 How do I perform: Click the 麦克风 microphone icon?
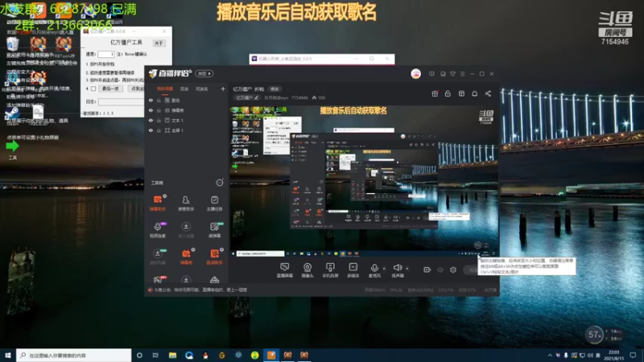coord(374,268)
